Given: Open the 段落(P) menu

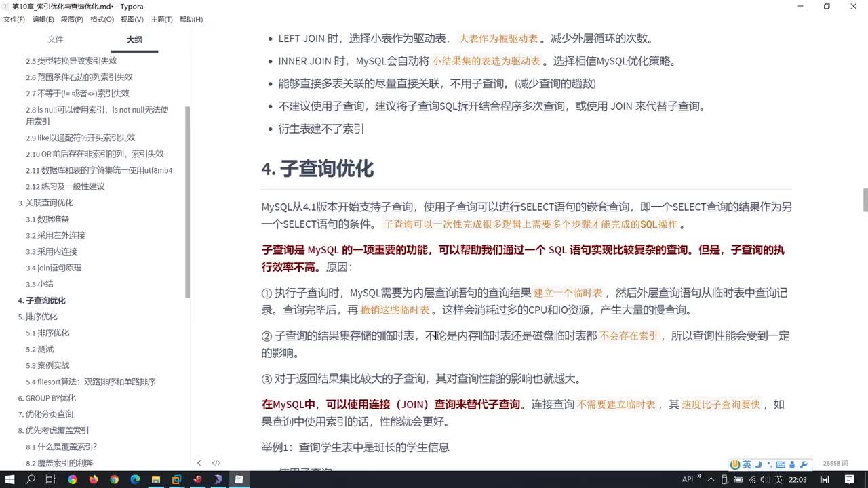Looking at the screenshot, I should pyautogui.click(x=73, y=19).
